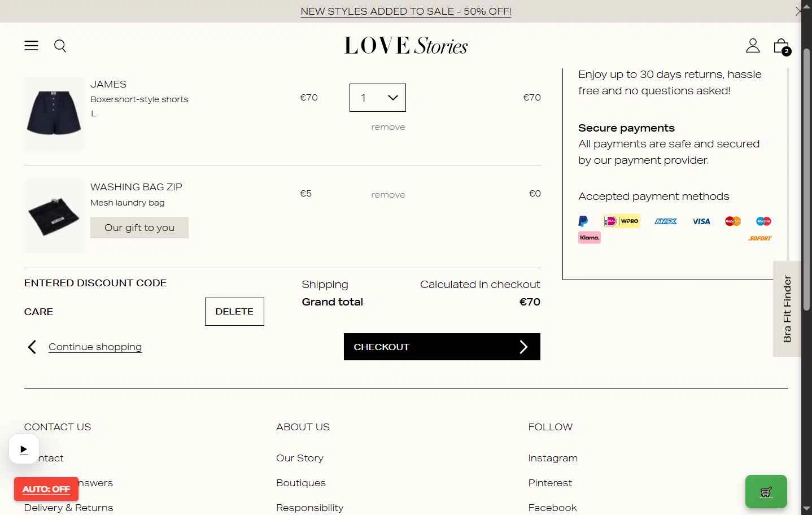Click the Grand total €70 amount
Screen dimensions: 812x515
(x=530, y=302)
